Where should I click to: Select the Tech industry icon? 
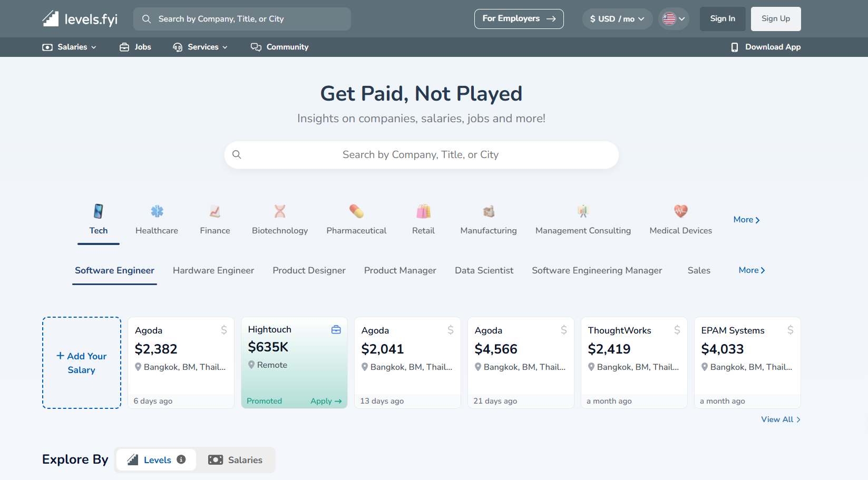[x=99, y=211]
